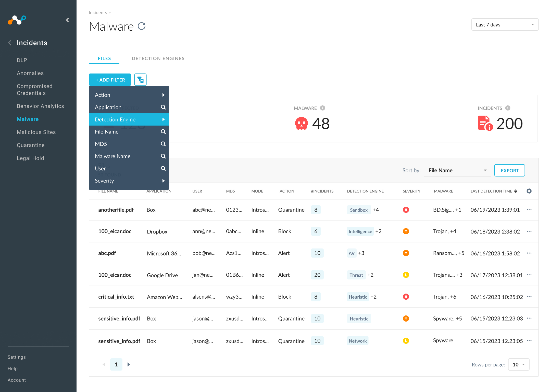Click the back arrow beside Incidents title
The image size is (551, 392).
11,43
